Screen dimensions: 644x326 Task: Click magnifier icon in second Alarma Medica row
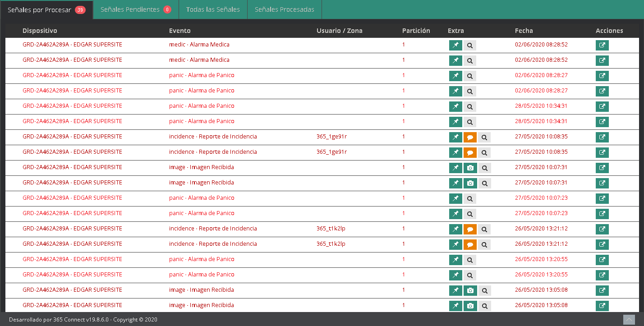point(469,60)
